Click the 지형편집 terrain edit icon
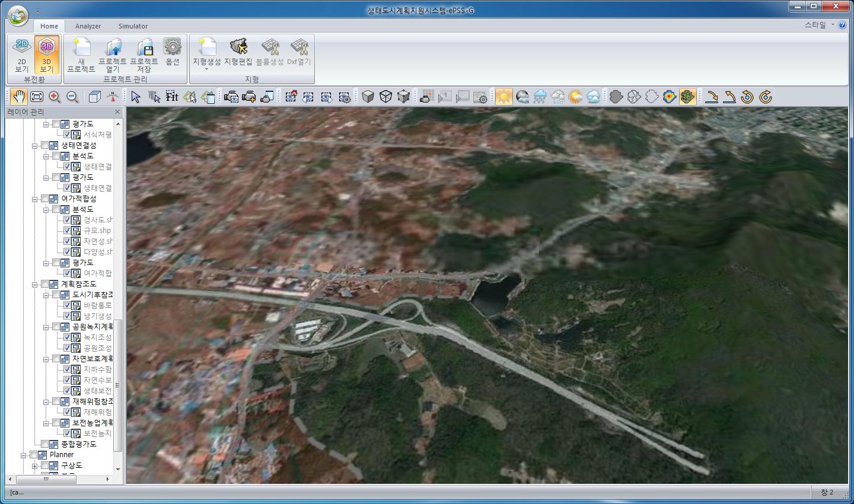The height and width of the screenshot is (504, 854). [238, 52]
